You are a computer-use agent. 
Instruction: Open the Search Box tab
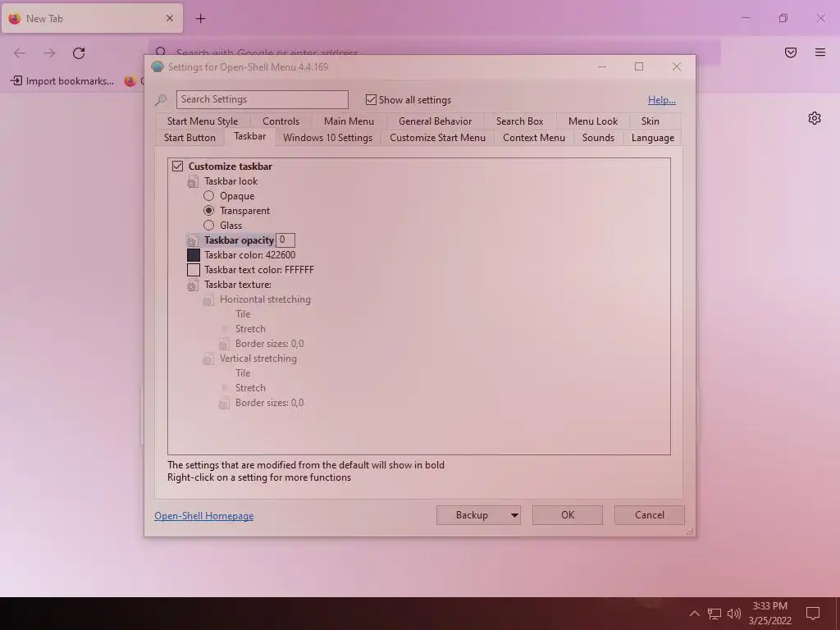click(x=519, y=121)
